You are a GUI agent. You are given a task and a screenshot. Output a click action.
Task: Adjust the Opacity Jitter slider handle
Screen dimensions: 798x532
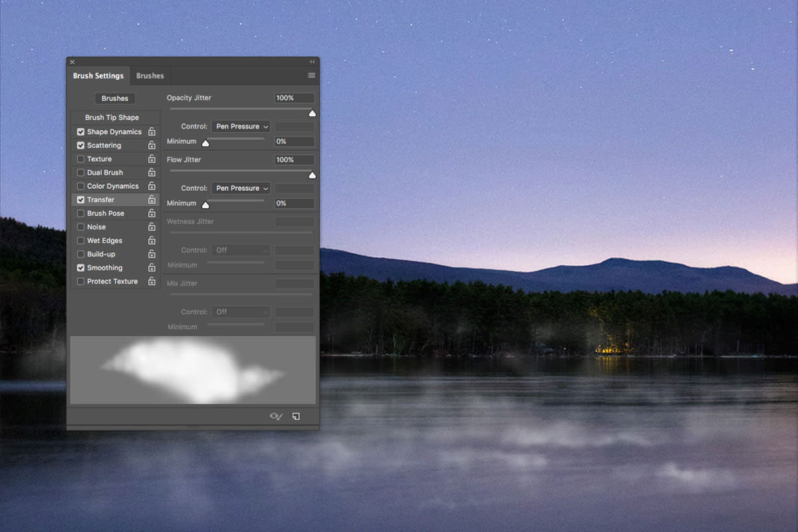(x=312, y=113)
